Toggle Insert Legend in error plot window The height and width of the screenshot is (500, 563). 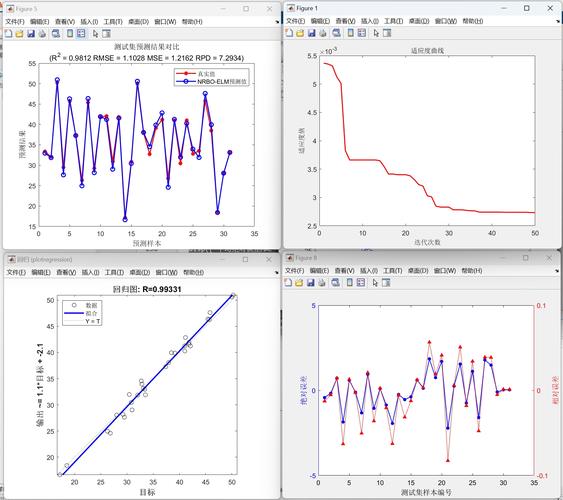pyautogui.click(x=361, y=282)
